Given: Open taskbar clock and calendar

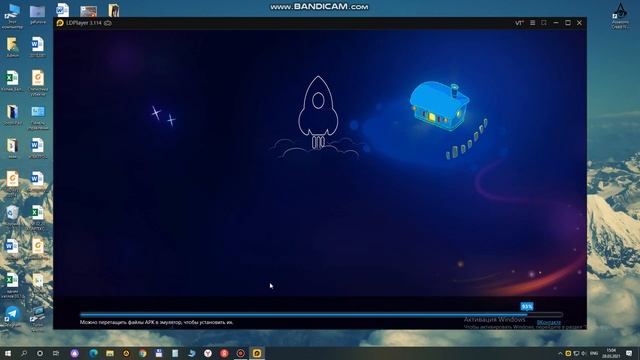Looking at the screenshot, I should click(x=611, y=353).
